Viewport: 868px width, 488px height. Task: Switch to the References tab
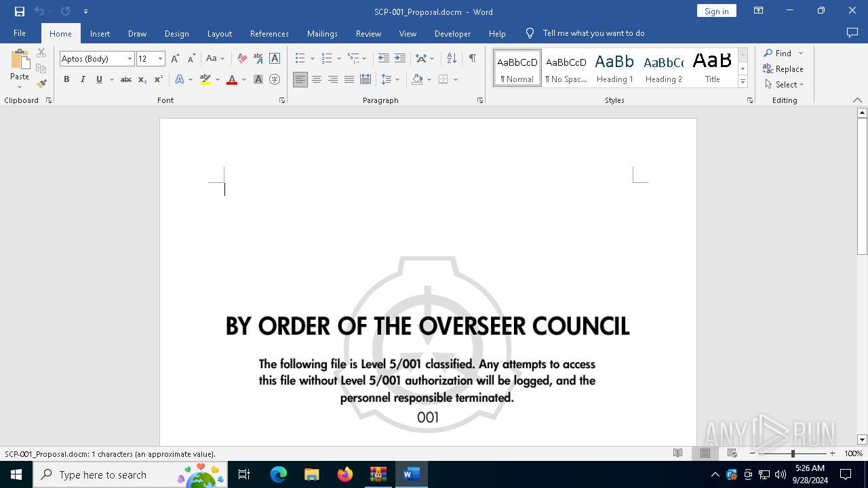click(269, 33)
